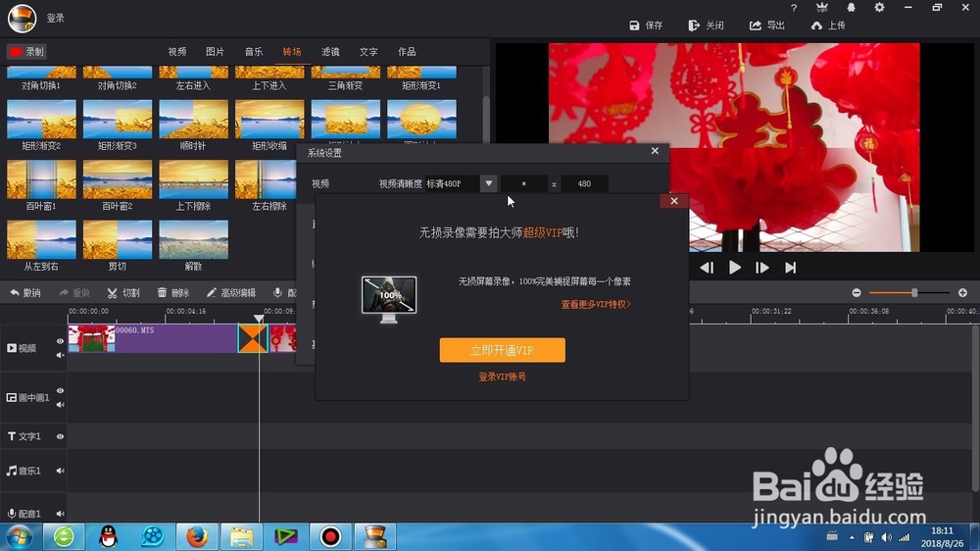This screenshot has width=980, height=551.
Task: Open the help question mark icon
Action: (794, 8)
